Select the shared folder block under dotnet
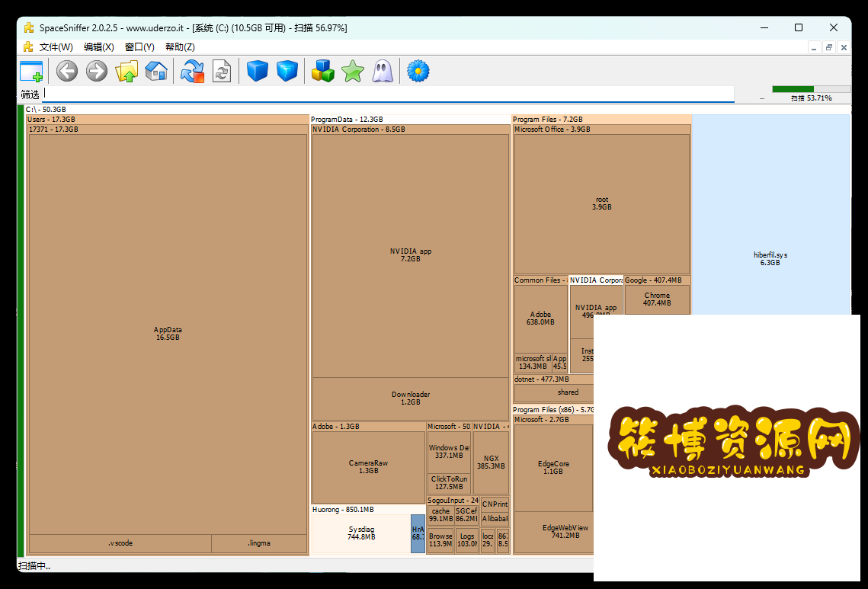868x589 pixels. [x=554, y=392]
